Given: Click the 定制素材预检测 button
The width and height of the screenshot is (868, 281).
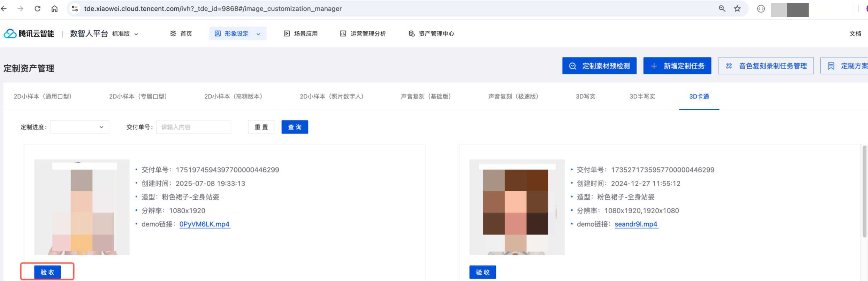Looking at the screenshot, I should pyautogui.click(x=599, y=66).
